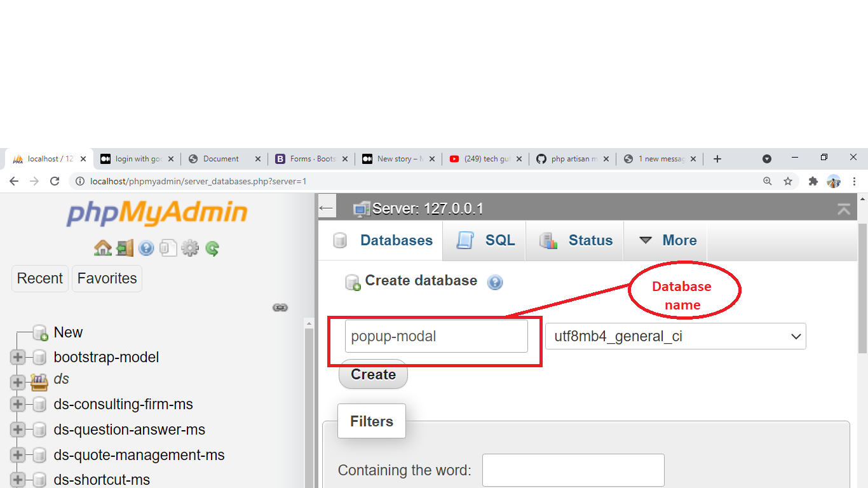
Task: Open the bootstrap-model database
Action: (106, 357)
